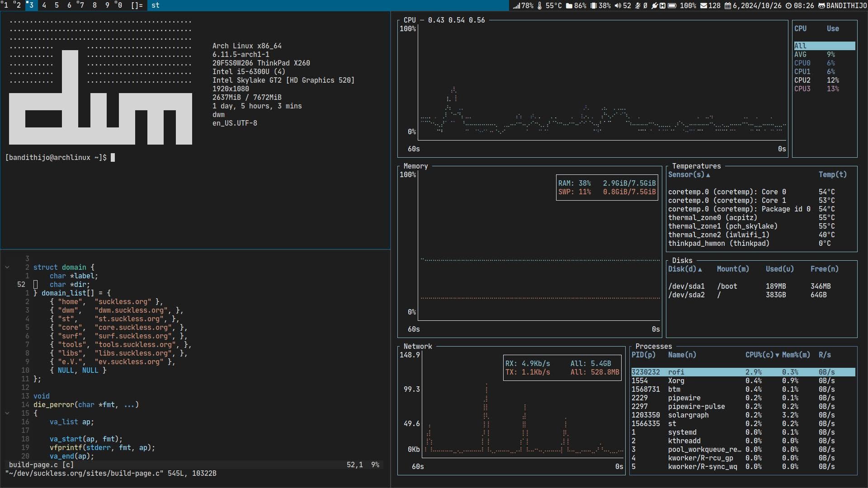Sort disks by Disk(d) column header

point(685,269)
